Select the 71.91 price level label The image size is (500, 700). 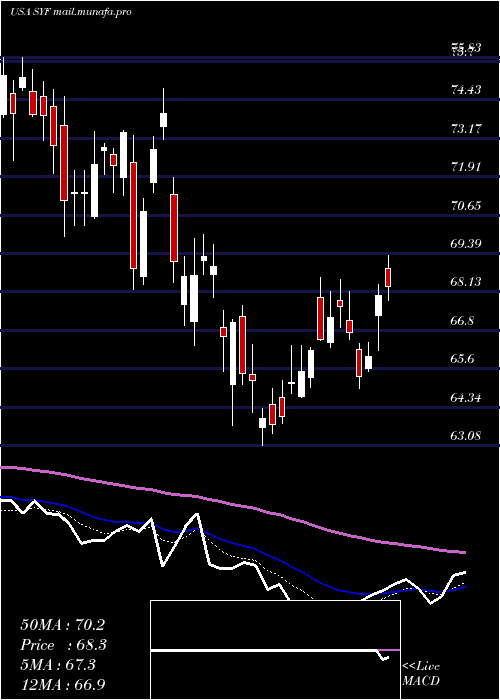click(467, 167)
